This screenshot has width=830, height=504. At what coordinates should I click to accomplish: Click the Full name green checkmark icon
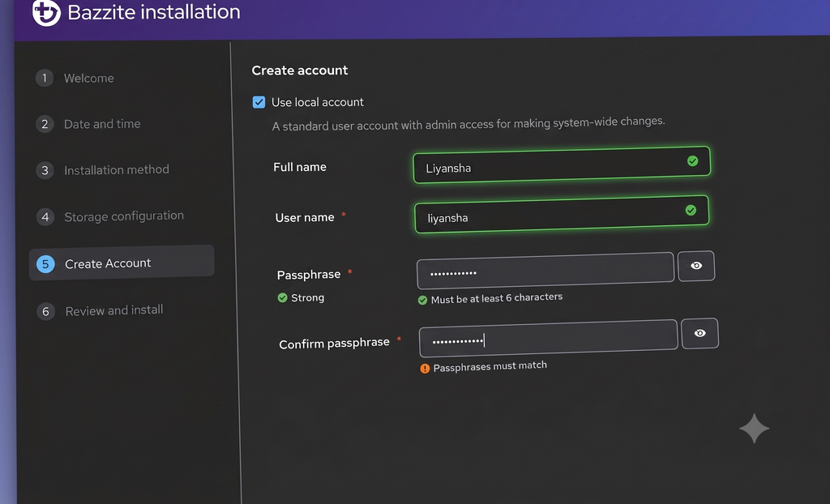tap(692, 161)
